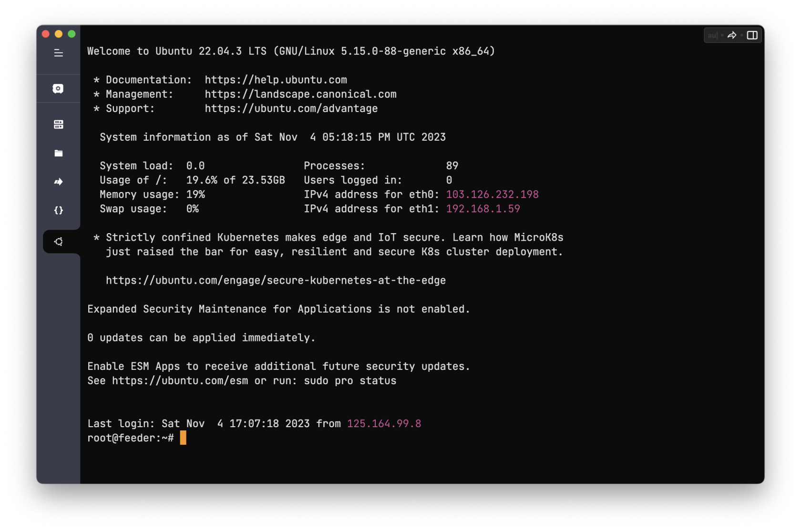The width and height of the screenshot is (801, 532).
Task: Click the https://help.ubuntu.com URL
Action: pyautogui.click(x=276, y=80)
